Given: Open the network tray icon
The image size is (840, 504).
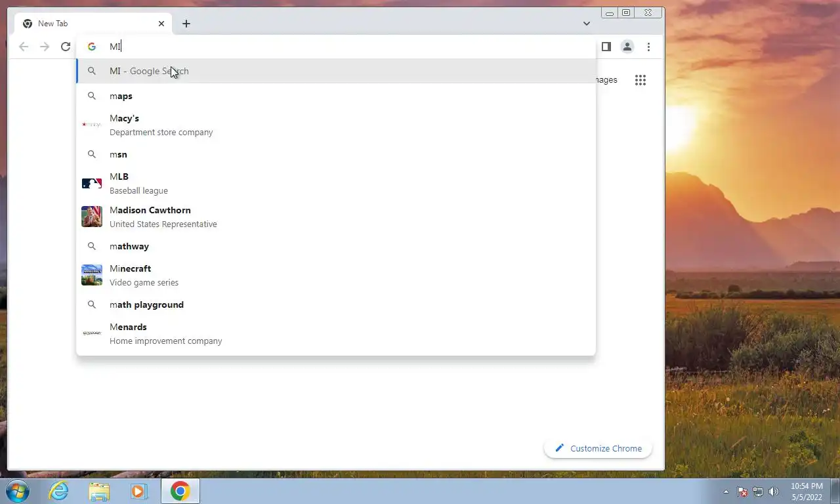Looking at the screenshot, I should [758, 492].
